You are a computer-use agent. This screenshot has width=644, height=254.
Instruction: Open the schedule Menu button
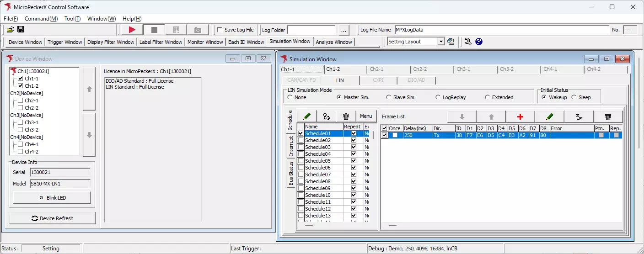click(366, 116)
